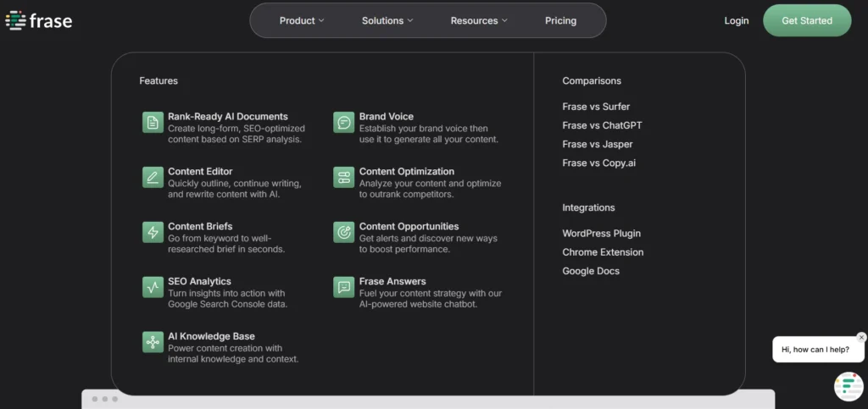Click the Content Optimization sliders icon
Viewport: 868px width, 409px height.
tap(344, 177)
